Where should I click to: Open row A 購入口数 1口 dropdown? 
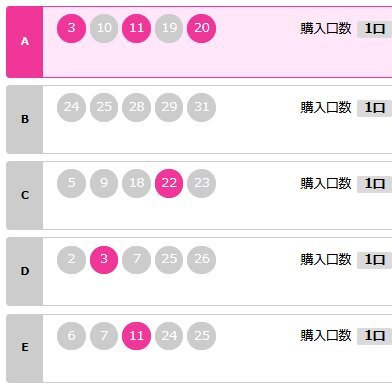375,29
